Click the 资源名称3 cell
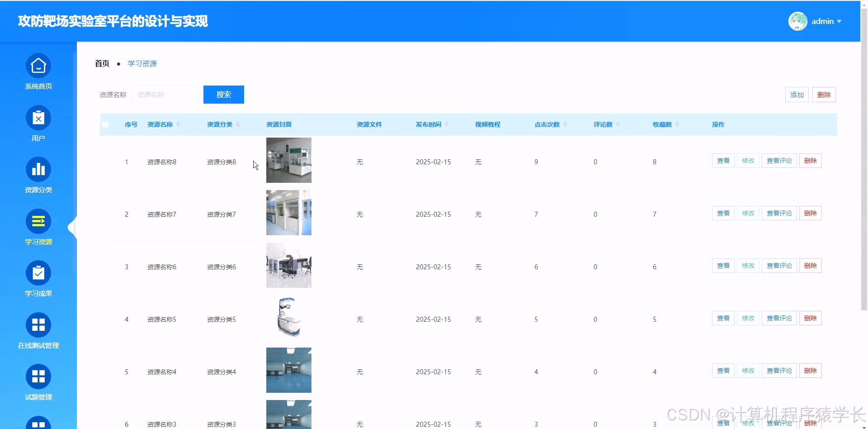 coord(162,424)
